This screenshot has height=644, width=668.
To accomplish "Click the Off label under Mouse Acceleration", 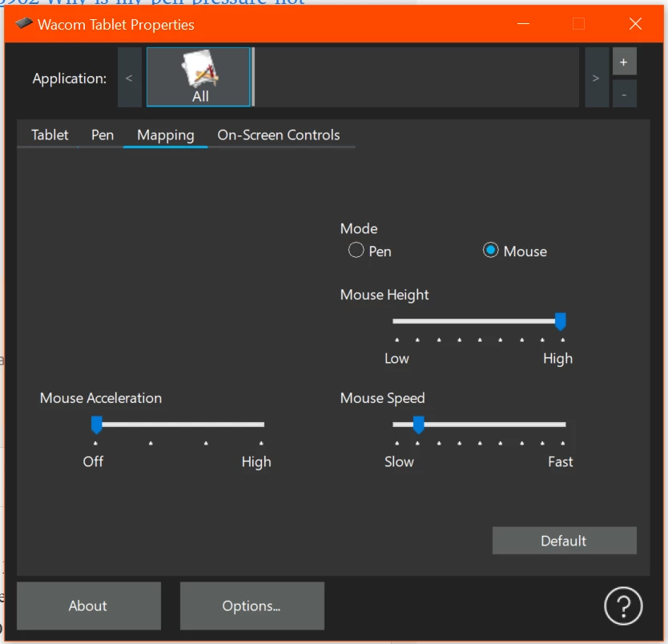I will 93,461.
